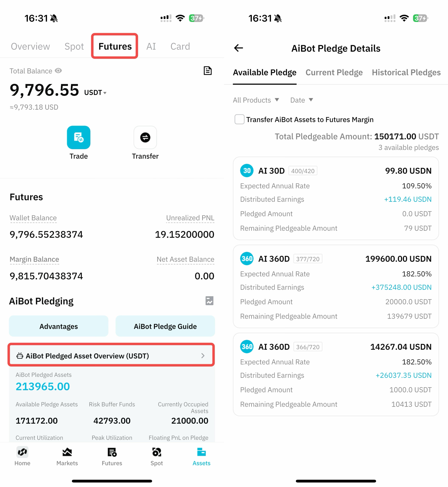Open Futures in bottom navigation
Screen dimensions: 448x487
tap(112, 456)
